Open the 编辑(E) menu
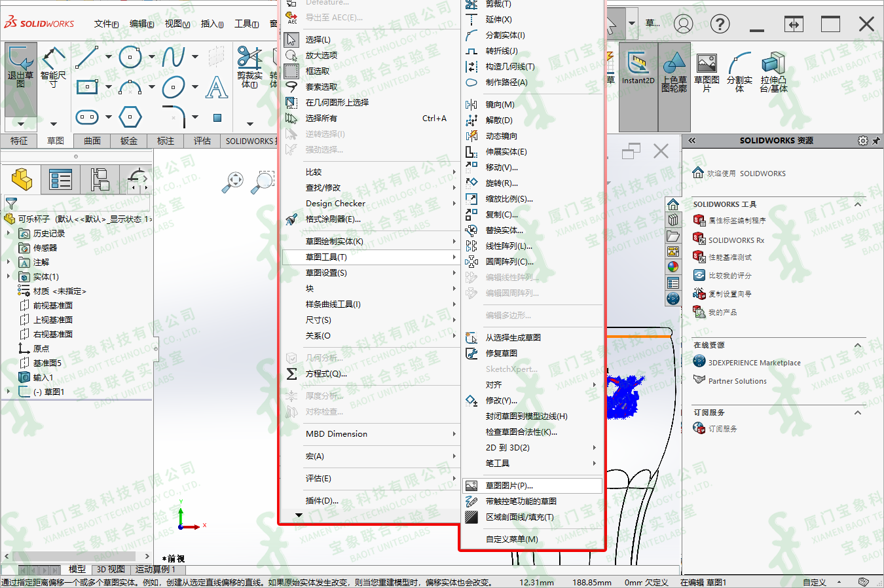This screenshot has height=588, width=884. point(141,24)
